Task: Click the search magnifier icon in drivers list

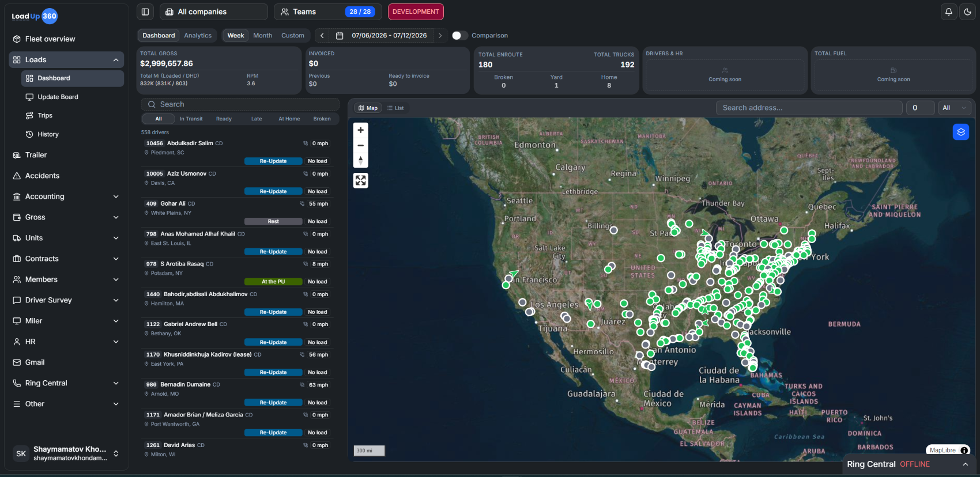Action: (x=152, y=104)
